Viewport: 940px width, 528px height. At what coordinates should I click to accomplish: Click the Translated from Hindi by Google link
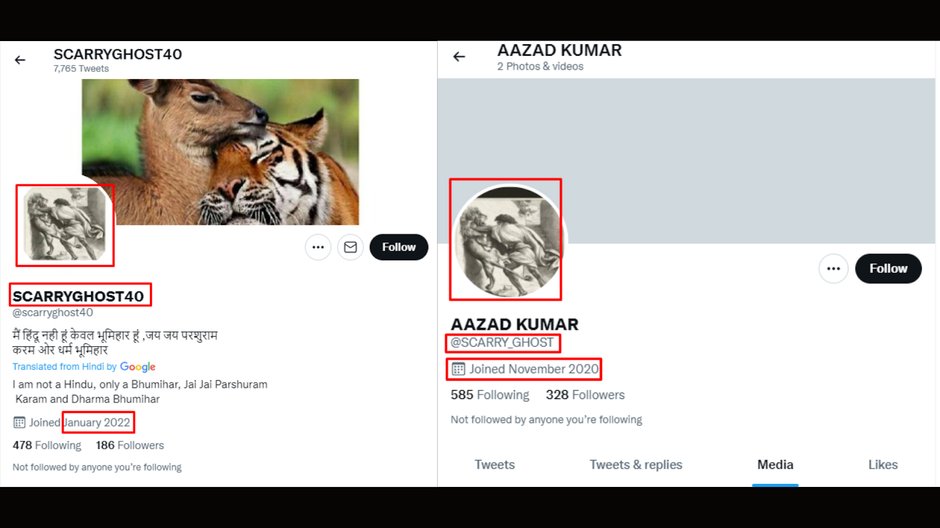pyautogui.click(x=84, y=366)
